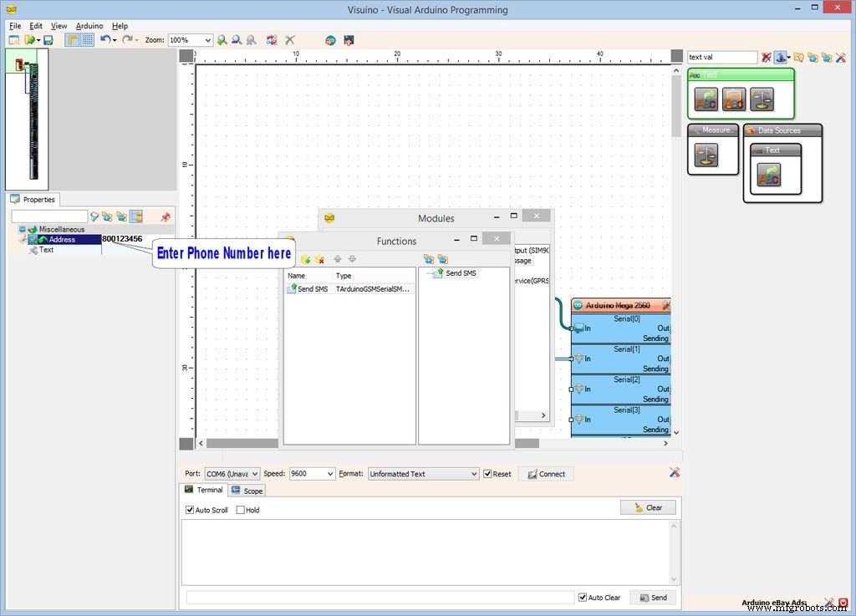The image size is (856, 616).
Task: Open the Arduino menu
Action: [89, 26]
